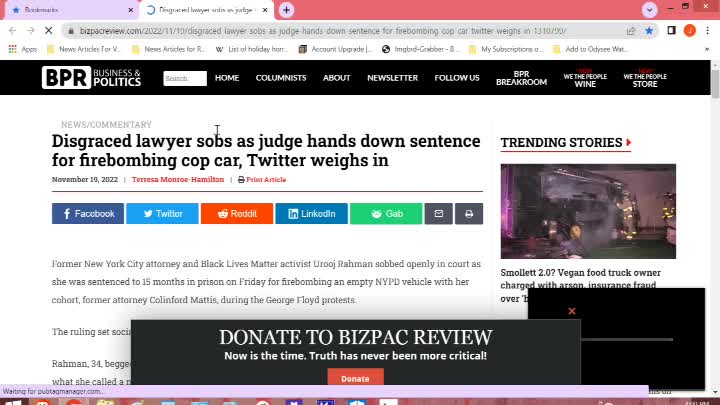The image size is (720, 405).
Task: Open Imgbrd-Grabber bookmark
Action: point(421,49)
